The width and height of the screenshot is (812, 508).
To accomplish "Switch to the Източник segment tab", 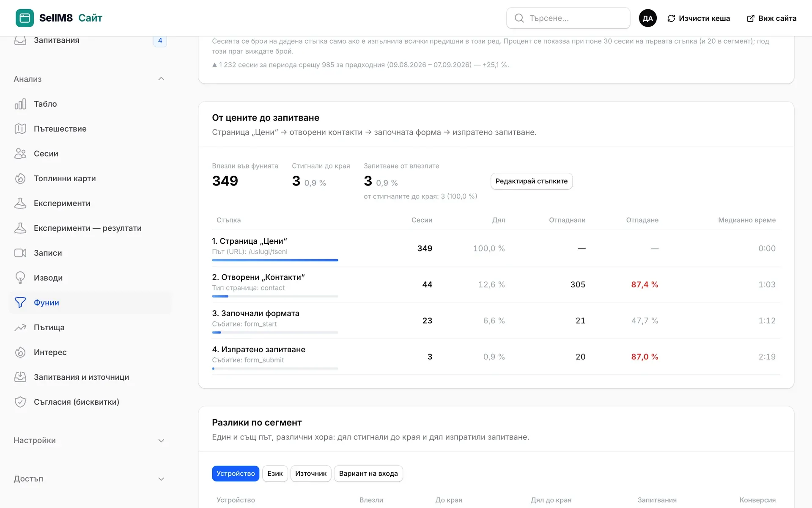I will pyautogui.click(x=311, y=473).
